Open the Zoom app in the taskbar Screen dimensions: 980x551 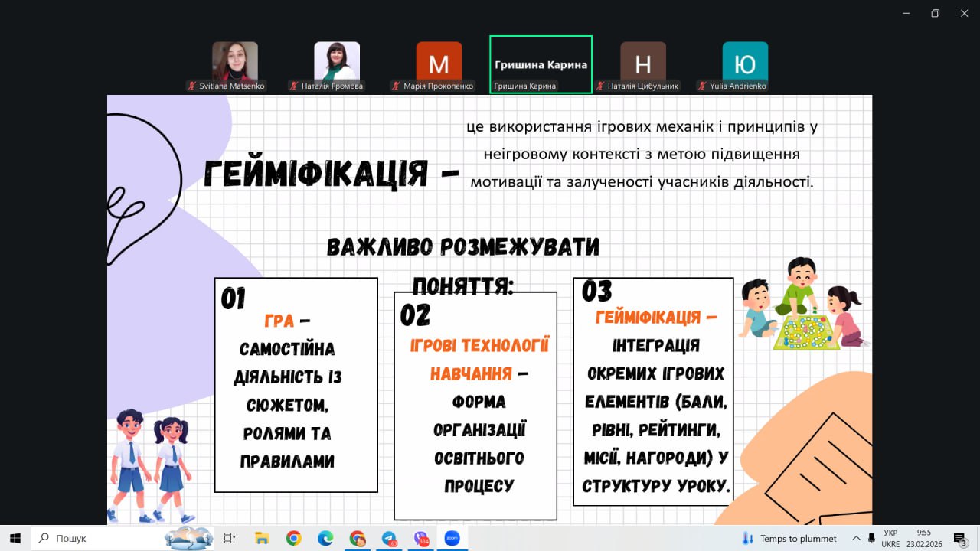pyautogui.click(x=452, y=538)
